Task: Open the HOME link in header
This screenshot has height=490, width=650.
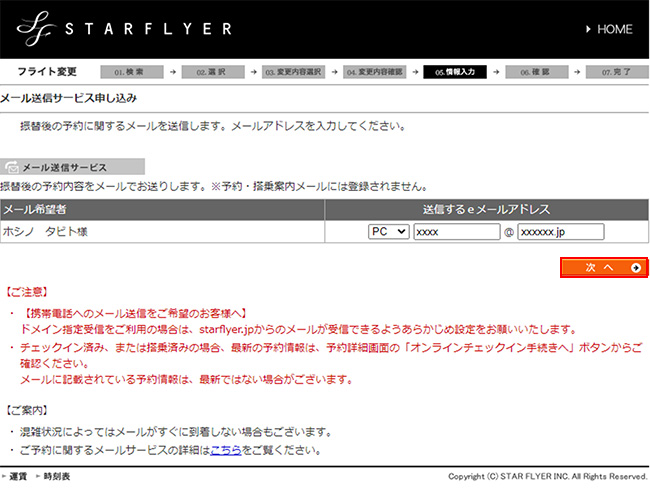Action: pos(613,30)
